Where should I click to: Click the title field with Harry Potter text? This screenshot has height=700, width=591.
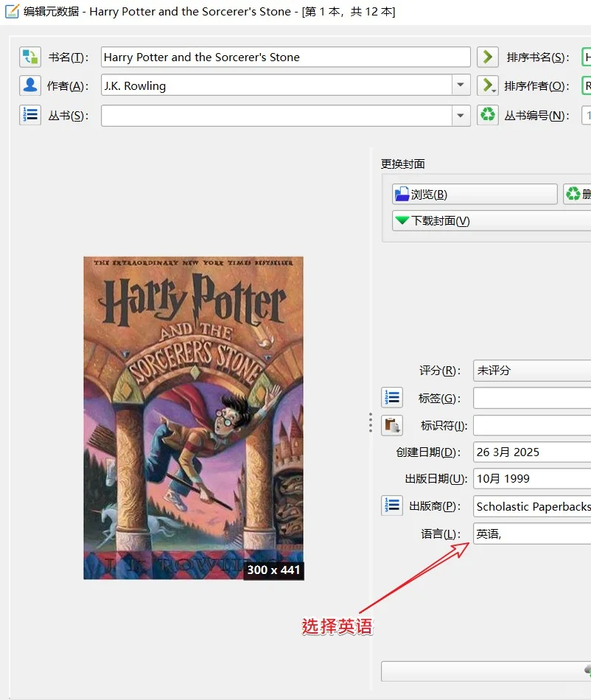[286, 57]
